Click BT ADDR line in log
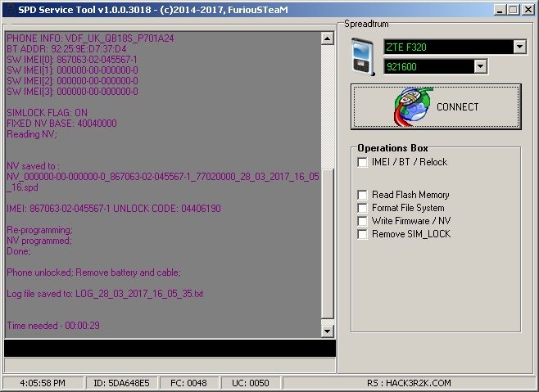Screen dimensions: 539x392 (x=66, y=49)
